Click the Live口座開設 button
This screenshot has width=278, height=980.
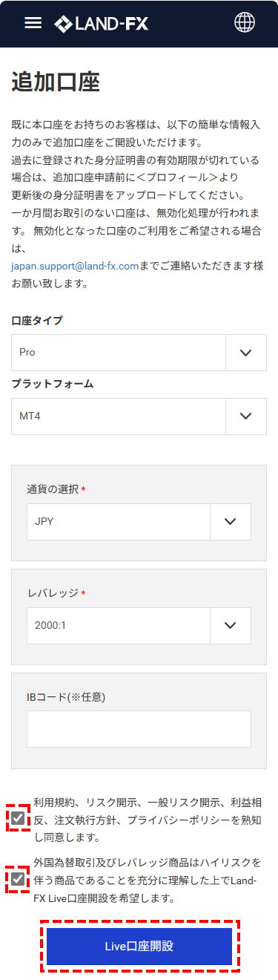[139, 947]
